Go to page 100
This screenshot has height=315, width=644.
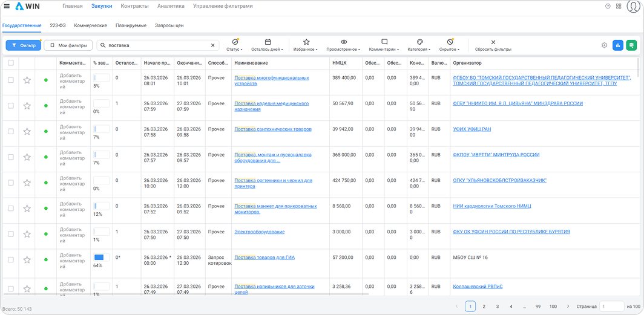[x=553, y=306]
